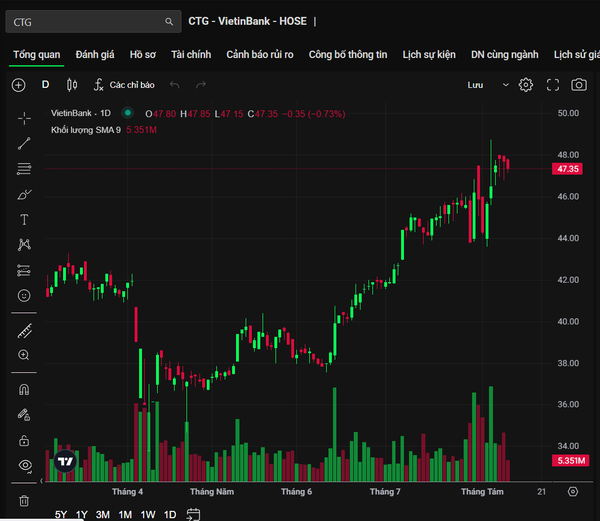Toggle magnet mode snapping
The height and width of the screenshot is (521, 600).
click(24, 390)
